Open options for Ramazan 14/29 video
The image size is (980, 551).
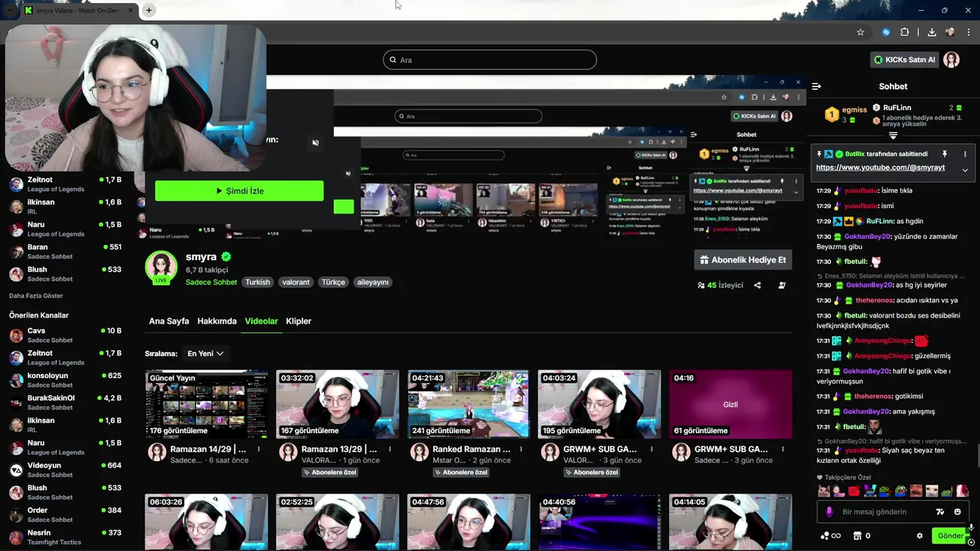[x=259, y=449]
